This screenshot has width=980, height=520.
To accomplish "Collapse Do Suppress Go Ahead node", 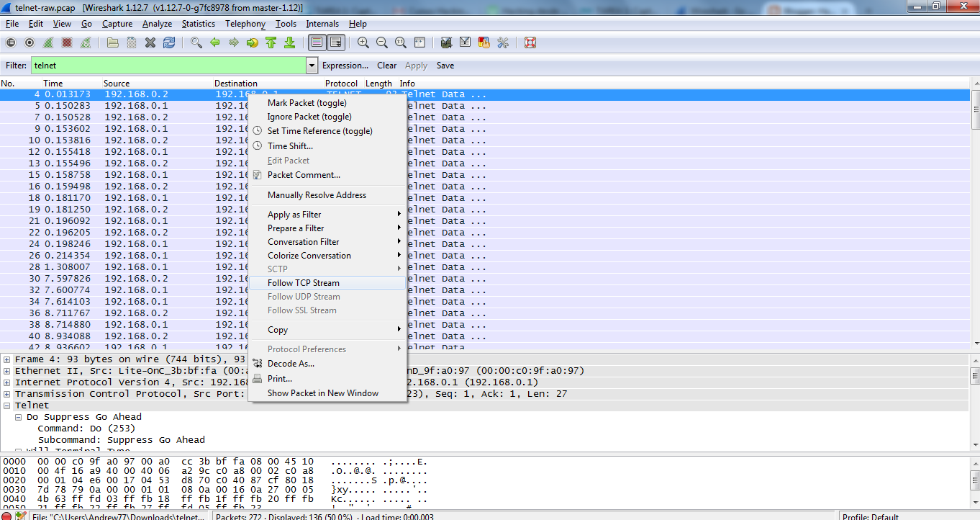I will tap(19, 417).
